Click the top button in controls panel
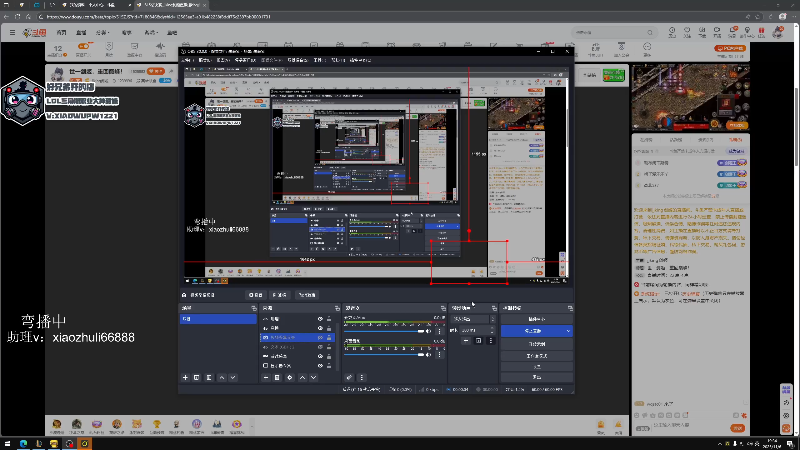The height and width of the screenshot is (450, 800). [536, 318]
